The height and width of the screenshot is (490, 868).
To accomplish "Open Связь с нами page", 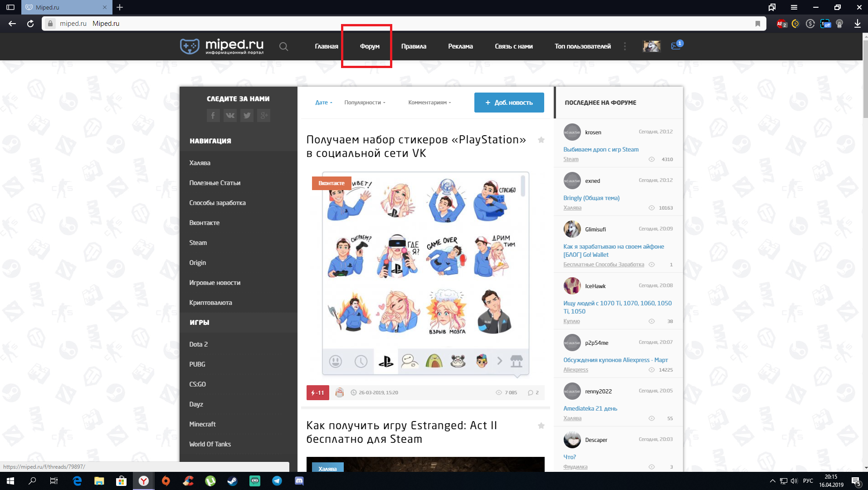I will click(514, 46).
